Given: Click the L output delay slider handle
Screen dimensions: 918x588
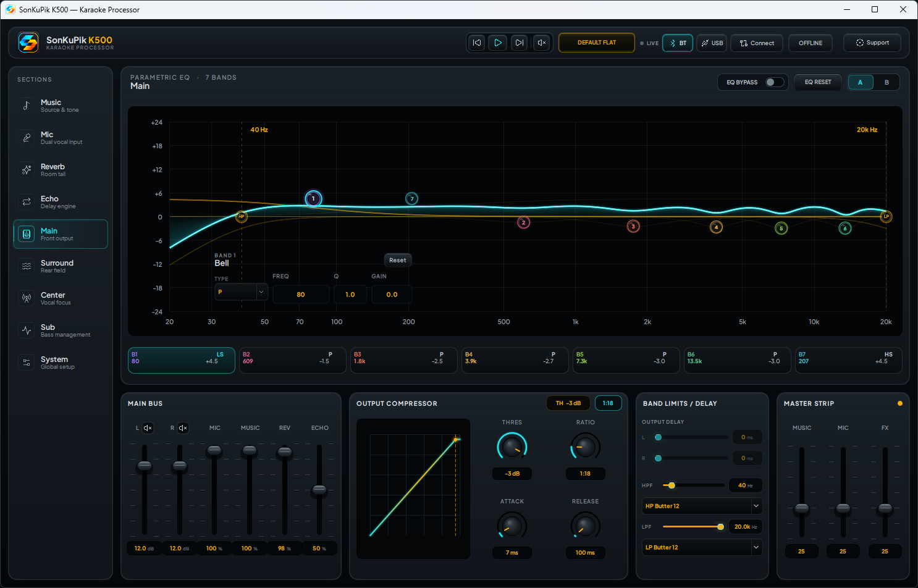Looking at the screenshot, I should (658, 437).
